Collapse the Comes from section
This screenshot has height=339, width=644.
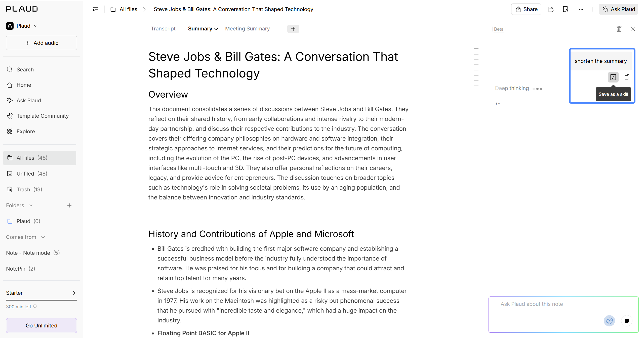[x=43, y=237]
